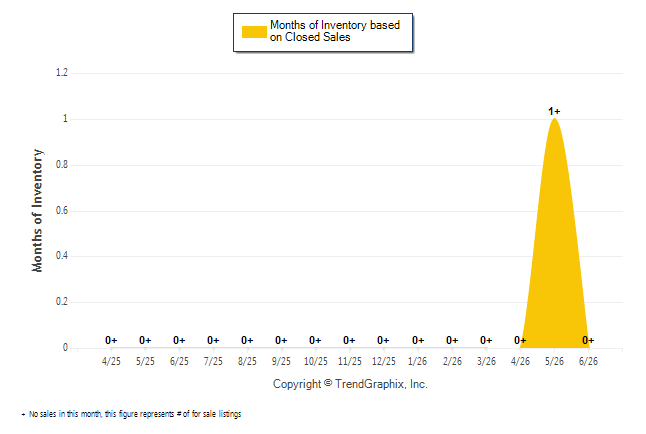Click the 1.2 y-axis value label

pyautogui.click(x=62, y=73)
